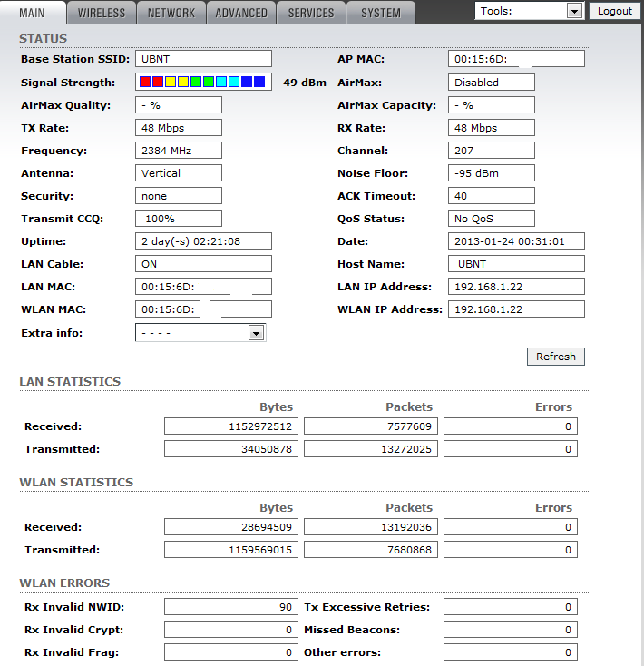The height and width of the screenshot is (666, 644).
Task: Click the signal strength meter bar
Action: pyautogui.click(x=203, y=83)
